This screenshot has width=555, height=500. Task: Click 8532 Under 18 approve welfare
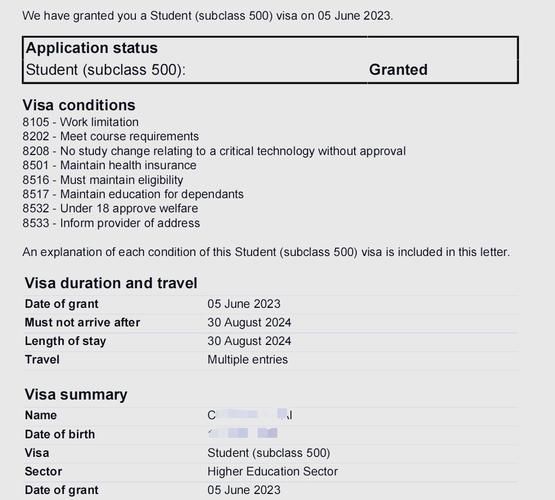[x=110, y=208]
